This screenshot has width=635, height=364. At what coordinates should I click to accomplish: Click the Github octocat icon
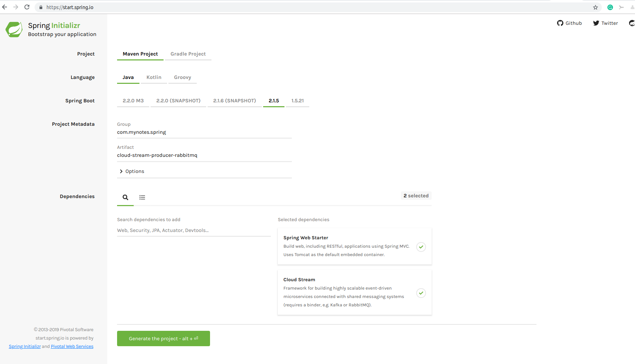(560, 23)
